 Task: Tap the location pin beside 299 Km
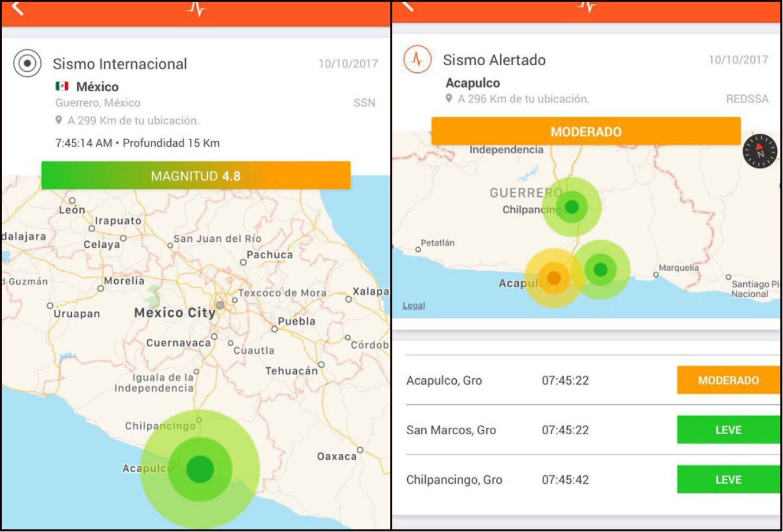59,120
